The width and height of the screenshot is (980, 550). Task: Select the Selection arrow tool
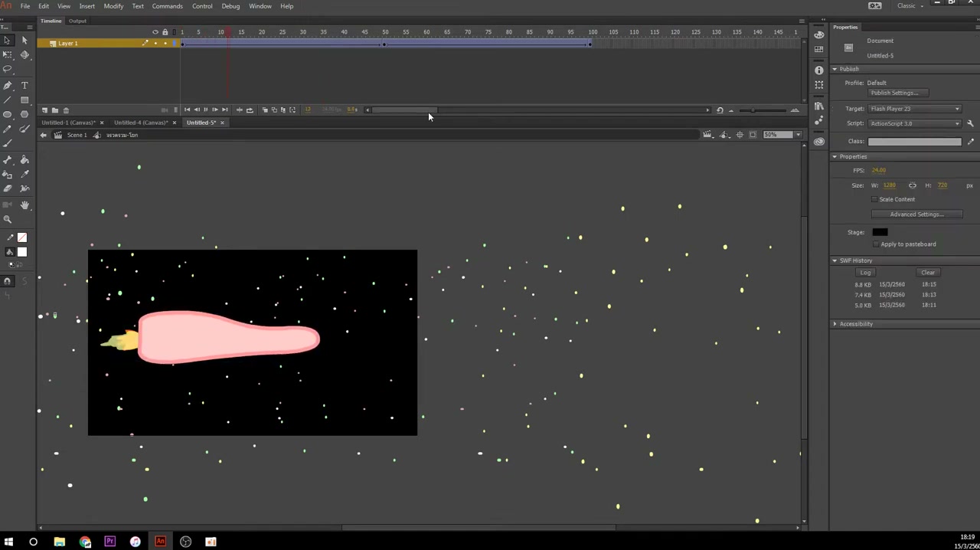8,40
